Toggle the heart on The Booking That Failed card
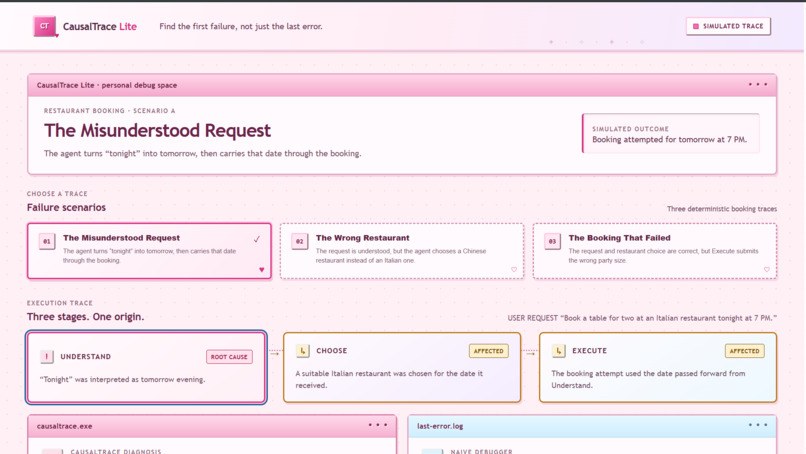This screenshot has width=806, height=454. tap(767, 269)
